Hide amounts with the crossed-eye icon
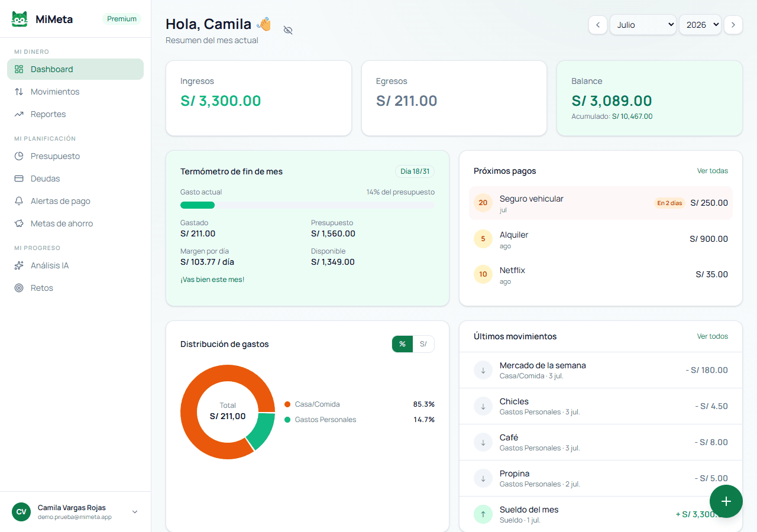Viewport: 757px width, 532px height. tap(288, 30)
